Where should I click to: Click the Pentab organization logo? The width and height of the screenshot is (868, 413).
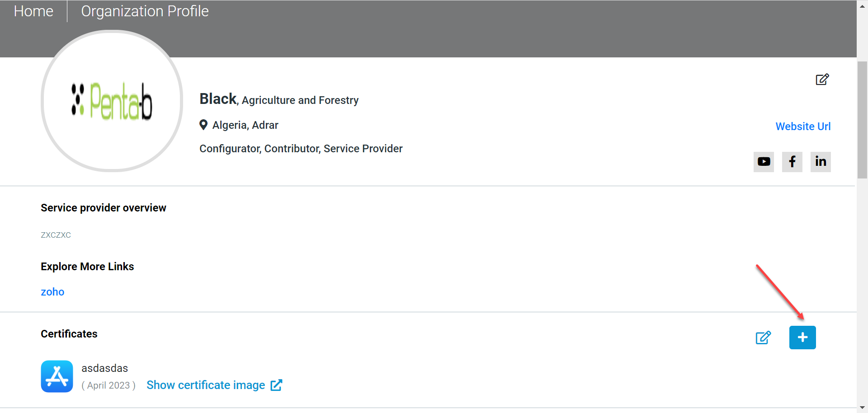click(x=112, y=101)
